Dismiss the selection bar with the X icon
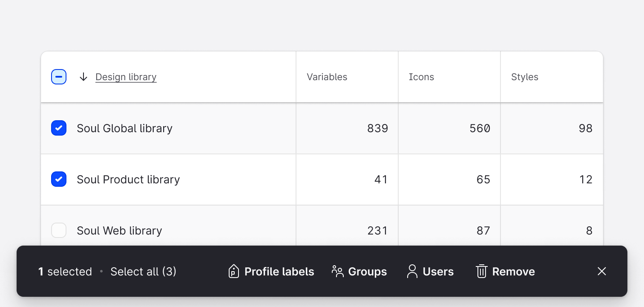The width and height of the screenshot is (644, 307). 601,271
